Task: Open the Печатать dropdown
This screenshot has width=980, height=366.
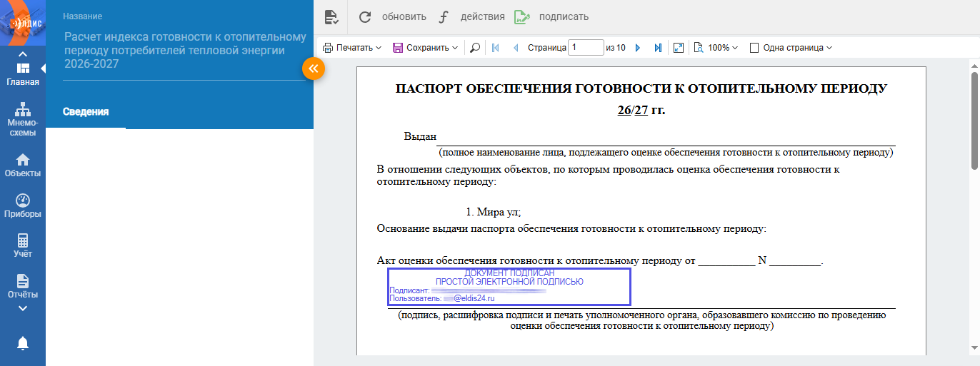Action: pos(352,48)
